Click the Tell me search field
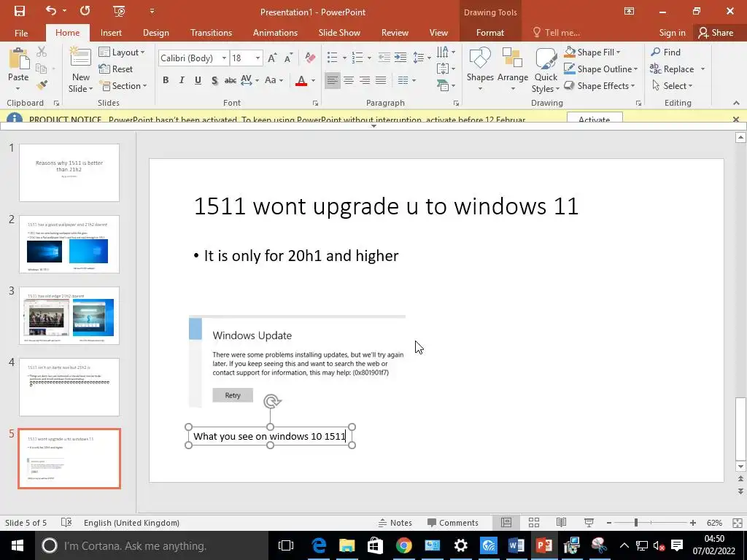 pyautogui.click(x=557, y=33)
